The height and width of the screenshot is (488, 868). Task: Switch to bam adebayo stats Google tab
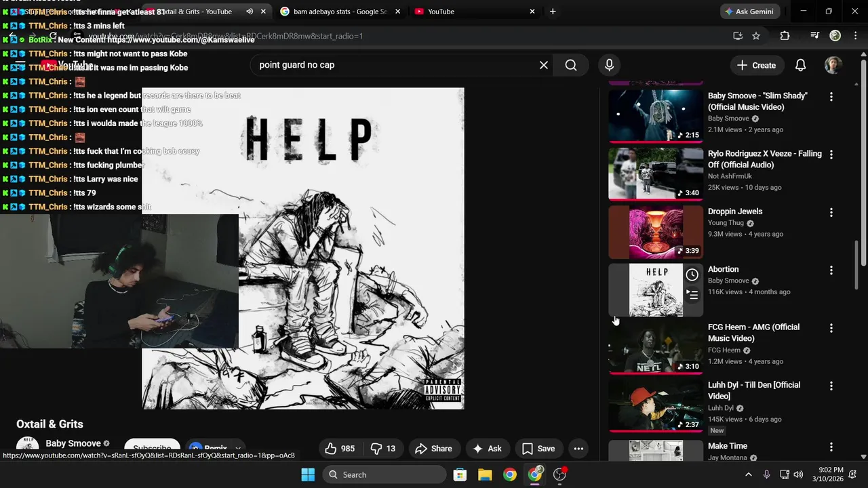340,12
